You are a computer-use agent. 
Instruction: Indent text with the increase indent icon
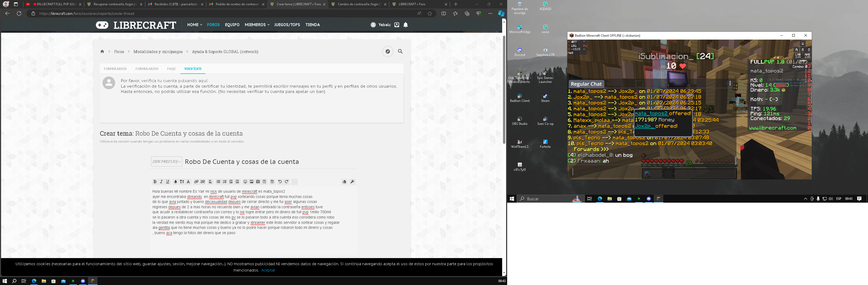coord(237,182)
